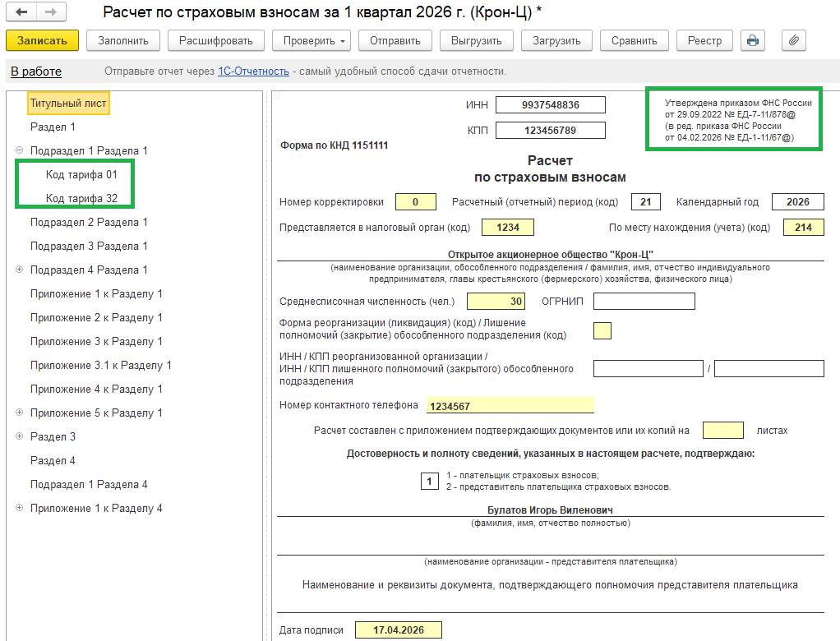Click the payer type code box
The width and height of the screenshot is (840, 641).
429,481
